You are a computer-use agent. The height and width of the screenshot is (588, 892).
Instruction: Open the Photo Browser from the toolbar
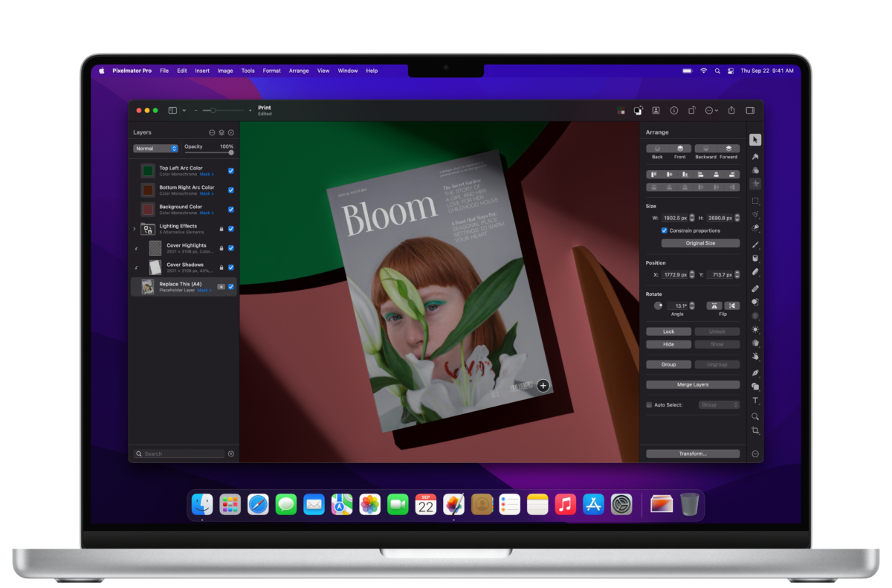coord(656,110)
